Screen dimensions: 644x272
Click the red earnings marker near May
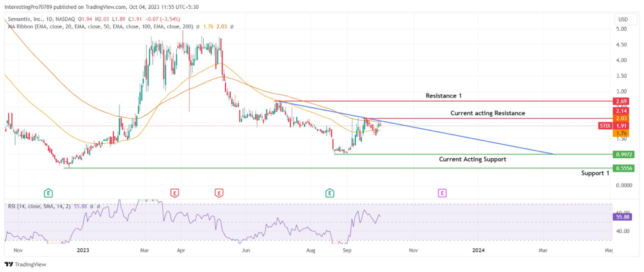pyautogui.click(x=219, y=192)
